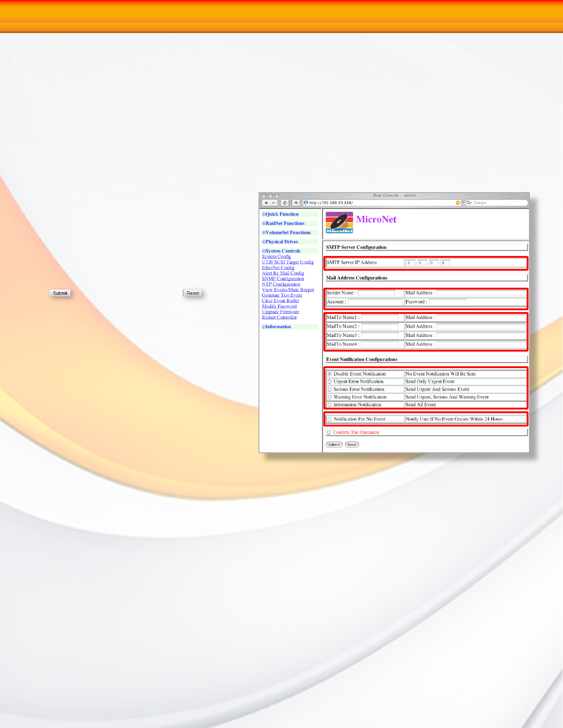The width and height of the screenshot is (563, 728).
Task: Click Generate Test Event link
Action: tap(282, 295)
